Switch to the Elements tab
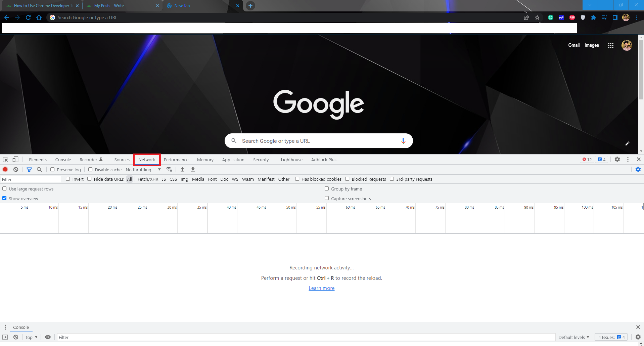Viewport: 644px width, 346px height. pos(38,160)
